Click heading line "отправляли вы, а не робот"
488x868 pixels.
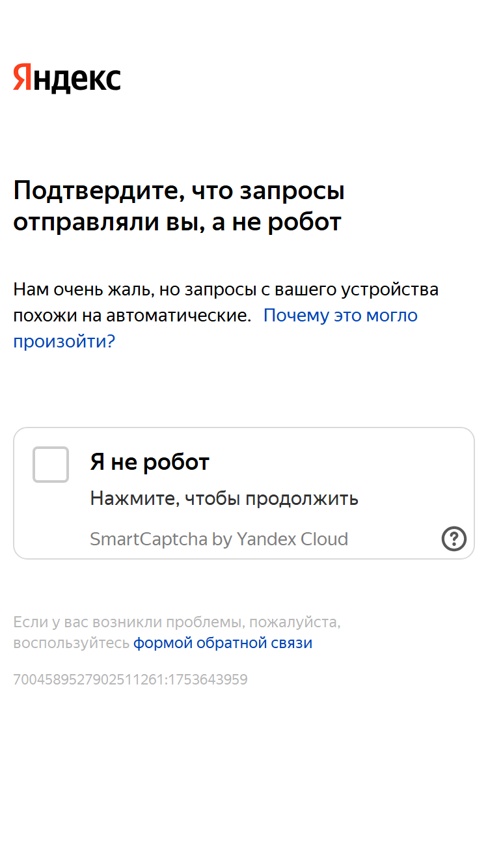(x=177, y=223)
